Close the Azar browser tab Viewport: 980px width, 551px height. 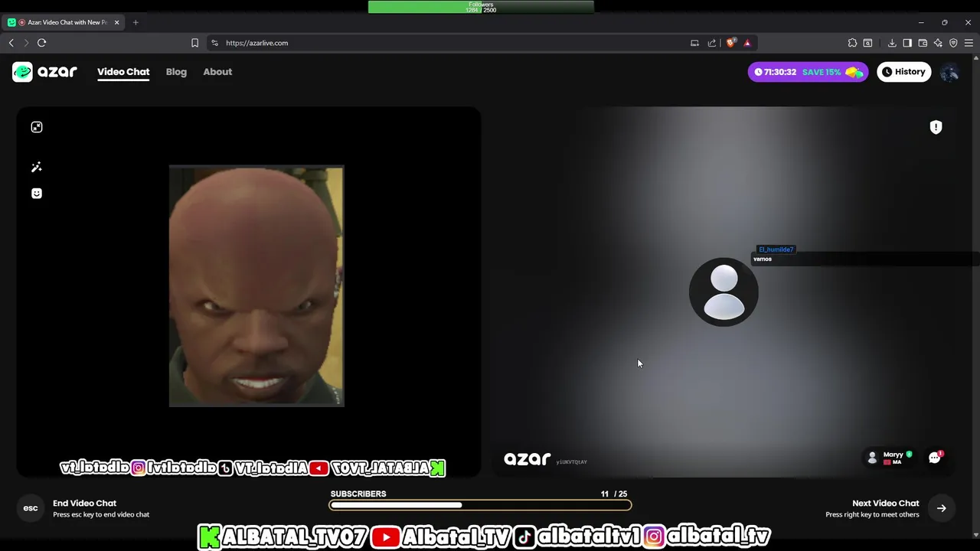click(x=117, y=22)
